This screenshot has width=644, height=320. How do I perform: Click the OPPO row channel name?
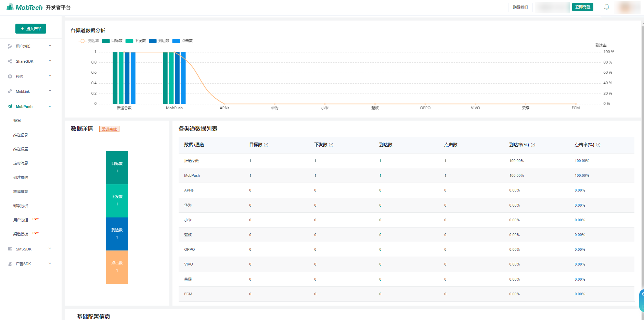point(190,249)
